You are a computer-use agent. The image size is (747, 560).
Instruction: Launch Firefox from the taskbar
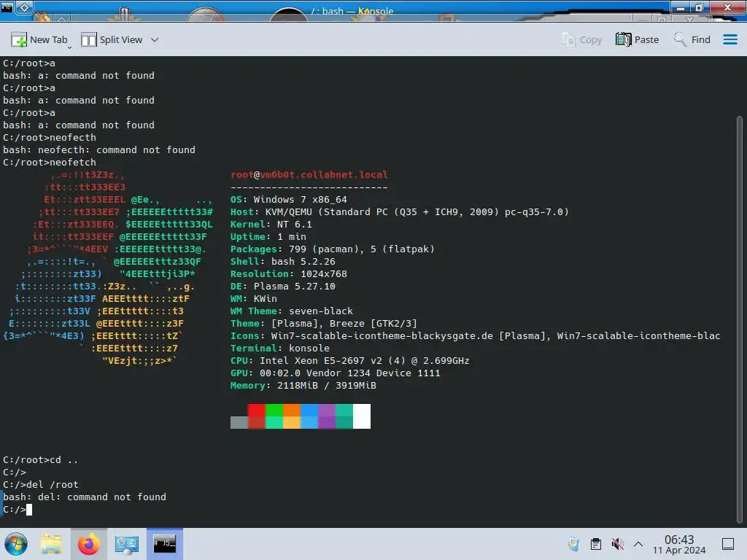pyautogui.click(x=88, y=544)
